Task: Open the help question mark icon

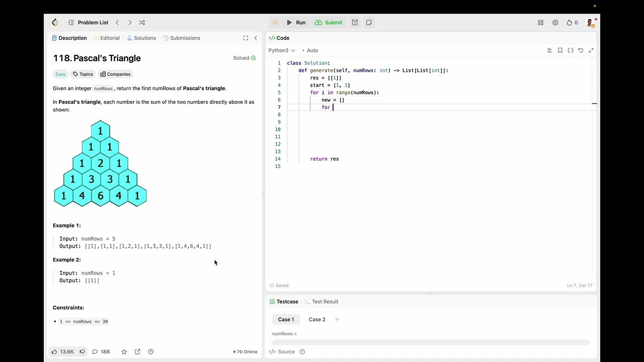Action: (x=151, y=352)
